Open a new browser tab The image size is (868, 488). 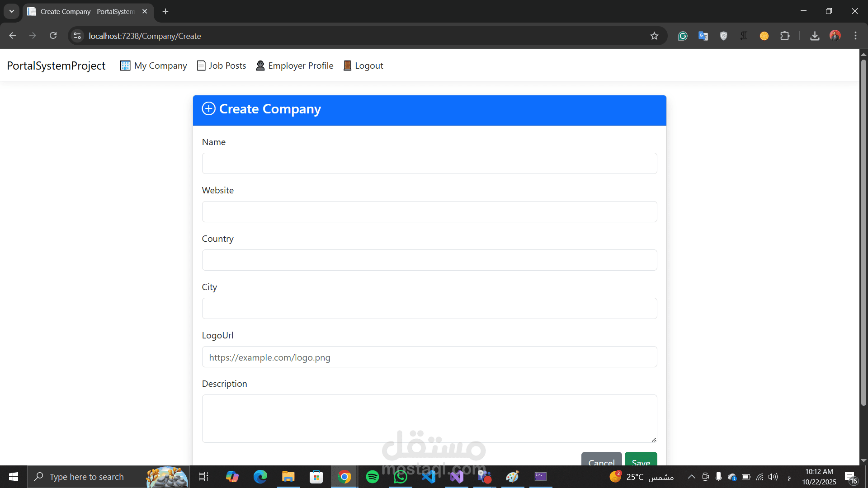165,11
